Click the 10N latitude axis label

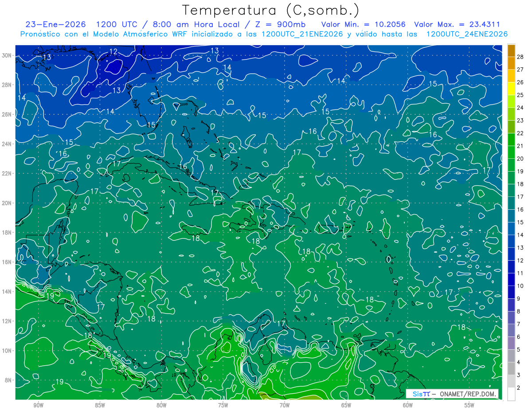tap(7, 351)
